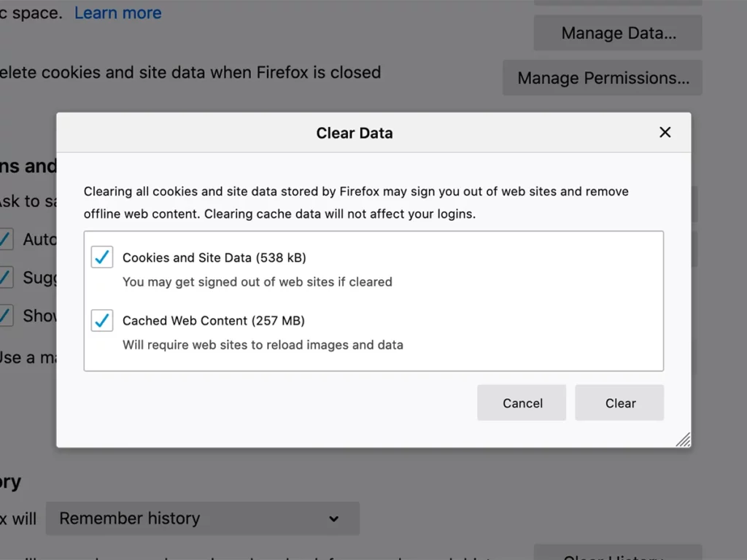Toggle the checkbox beside the "Show" option
The width and height of the screenshot is (747, 560).
pos(6,315)
